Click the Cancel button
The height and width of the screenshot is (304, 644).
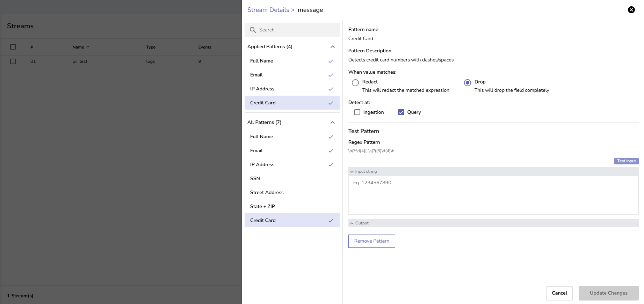coord(559,293)
